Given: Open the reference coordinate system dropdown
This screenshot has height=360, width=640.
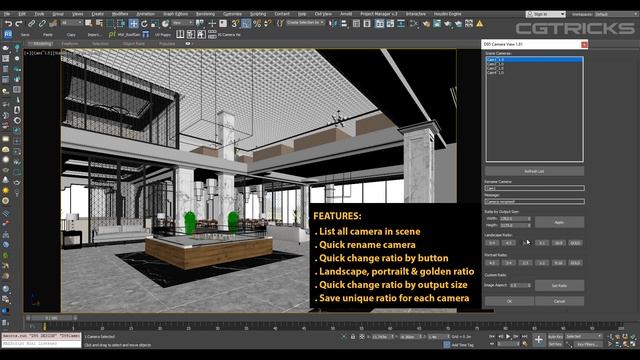Looking at the screenshot, I should (x=182, y=22).
